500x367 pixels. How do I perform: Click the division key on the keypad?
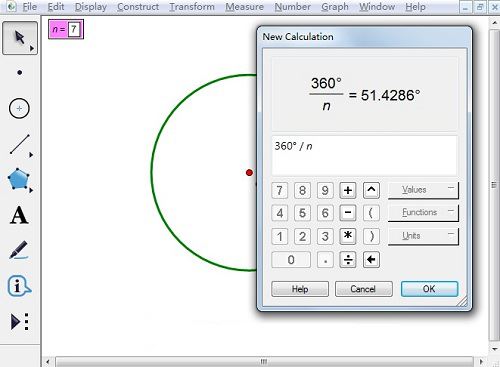point(348,259)
